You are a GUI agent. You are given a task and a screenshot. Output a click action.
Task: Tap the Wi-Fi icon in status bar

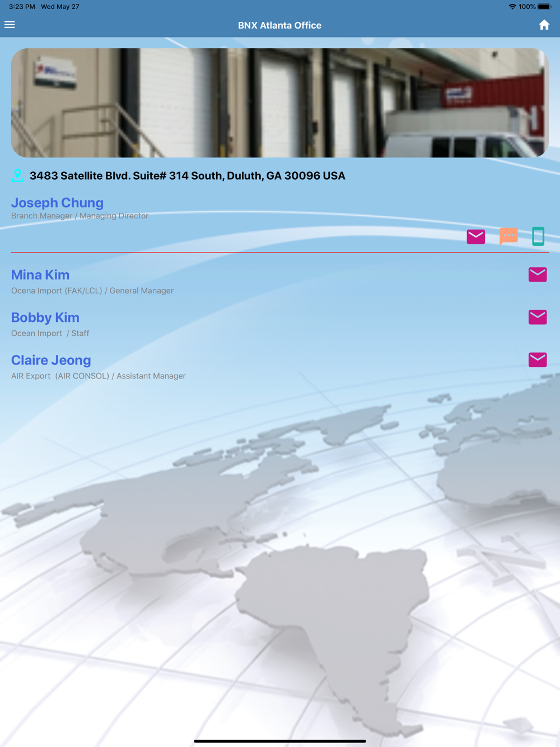point(512,7)
